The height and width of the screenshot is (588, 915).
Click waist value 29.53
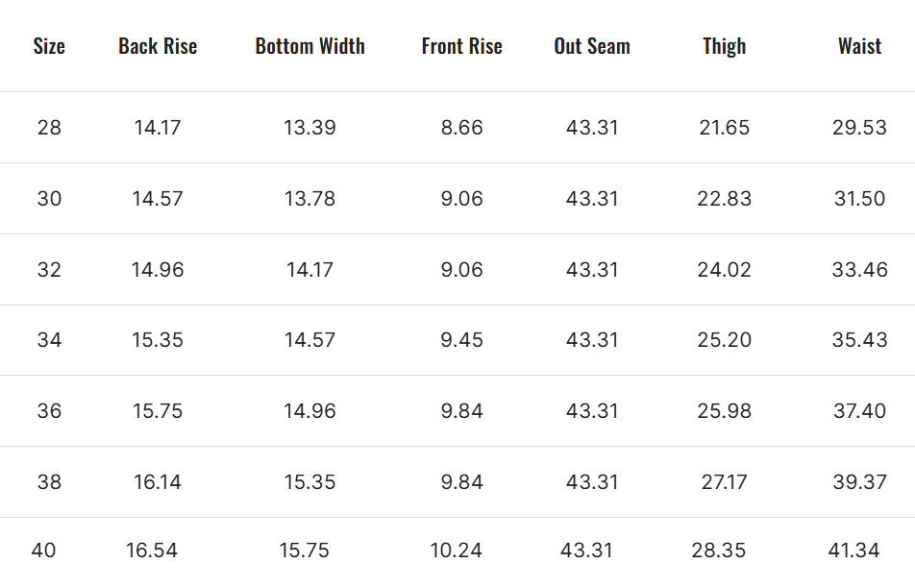coord(859,128)
